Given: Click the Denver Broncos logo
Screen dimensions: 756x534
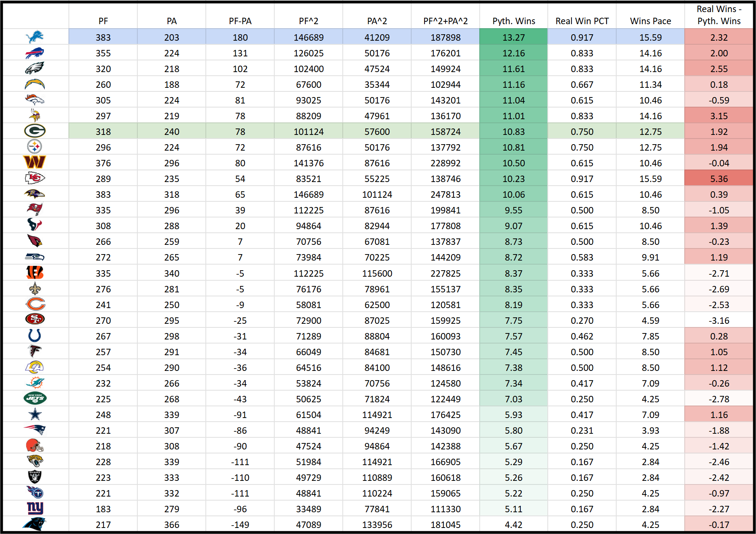Looking at the screenshot, I should [x=35, y=100].
